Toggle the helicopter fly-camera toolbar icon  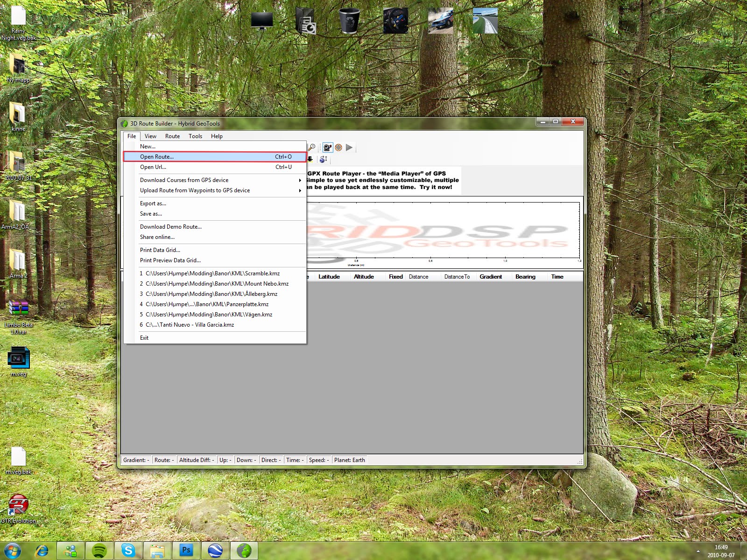(328, 147)
